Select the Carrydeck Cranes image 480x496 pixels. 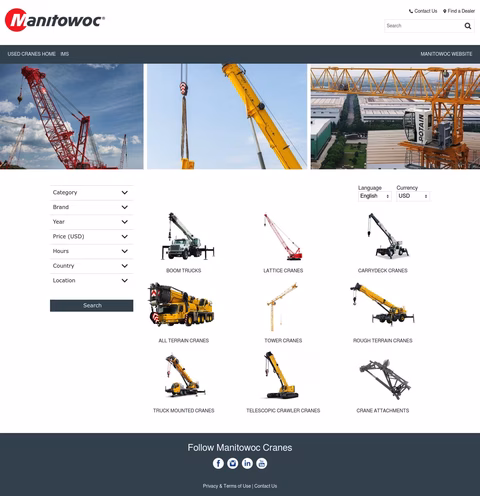click(x=388, y=236)
